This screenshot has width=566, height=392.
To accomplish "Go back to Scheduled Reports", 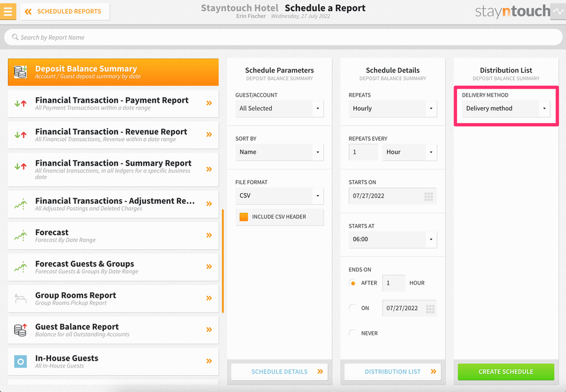I will click(x=65, y=12).
